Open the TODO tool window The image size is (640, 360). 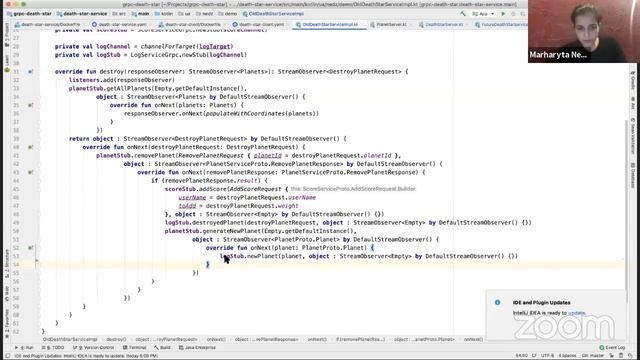[53, 348]
